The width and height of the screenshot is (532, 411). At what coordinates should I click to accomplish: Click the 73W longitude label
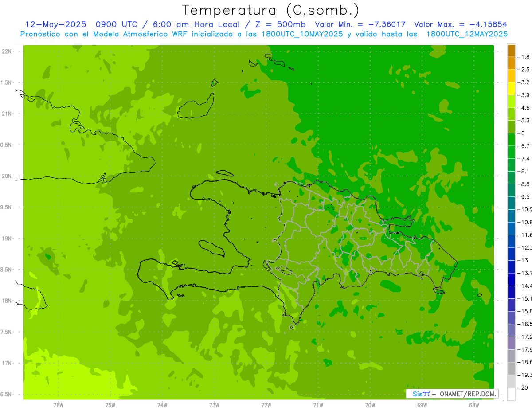click(214, 405)
